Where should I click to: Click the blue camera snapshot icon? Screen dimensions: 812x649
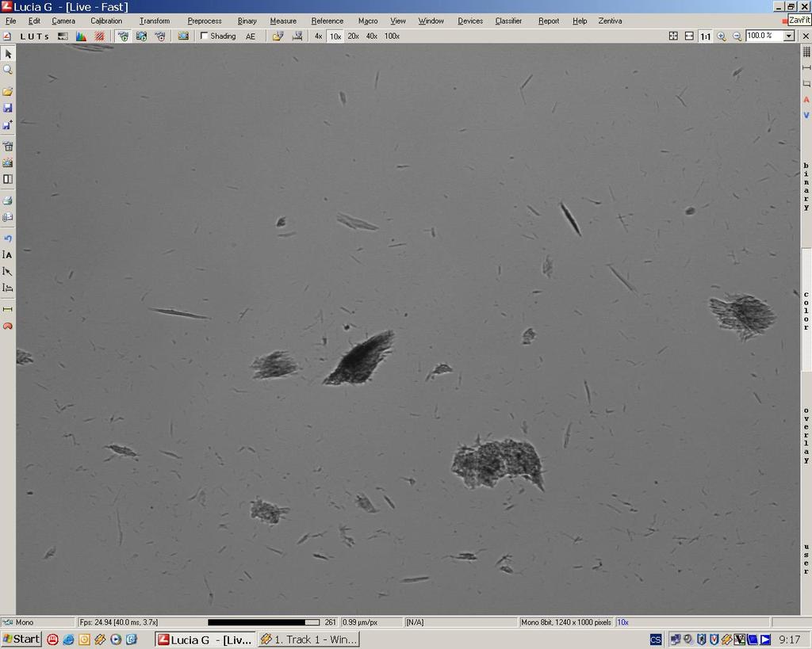click(x=183, y=36)
